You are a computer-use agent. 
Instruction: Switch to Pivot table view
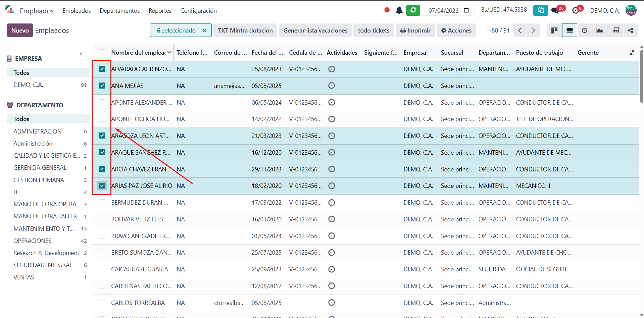(x=615, y=31)
